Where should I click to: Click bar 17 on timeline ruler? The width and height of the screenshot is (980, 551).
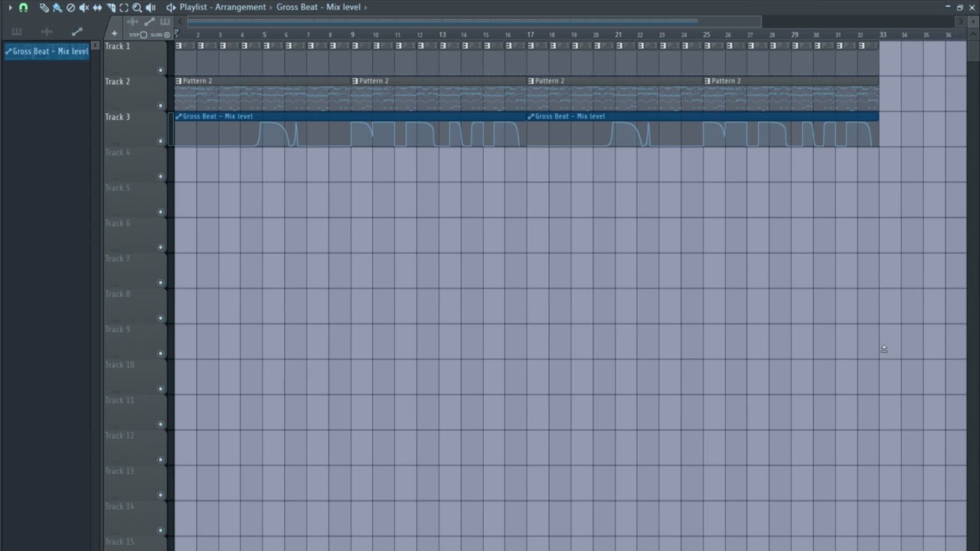click(531, 34)
